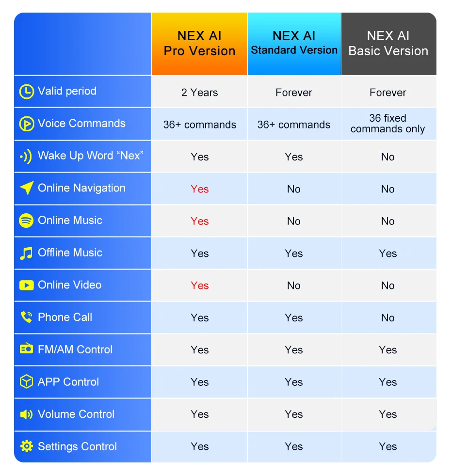The height and width of the screenshot is (476, 451).
Task: Click the 36 fixed commands only cell
Action: point(388,124)
